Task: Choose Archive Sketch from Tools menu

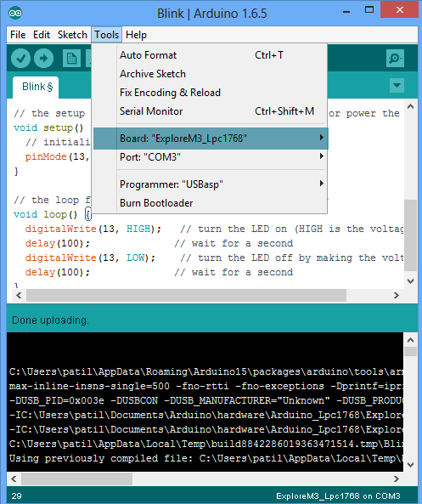Action: coord(211,74)
